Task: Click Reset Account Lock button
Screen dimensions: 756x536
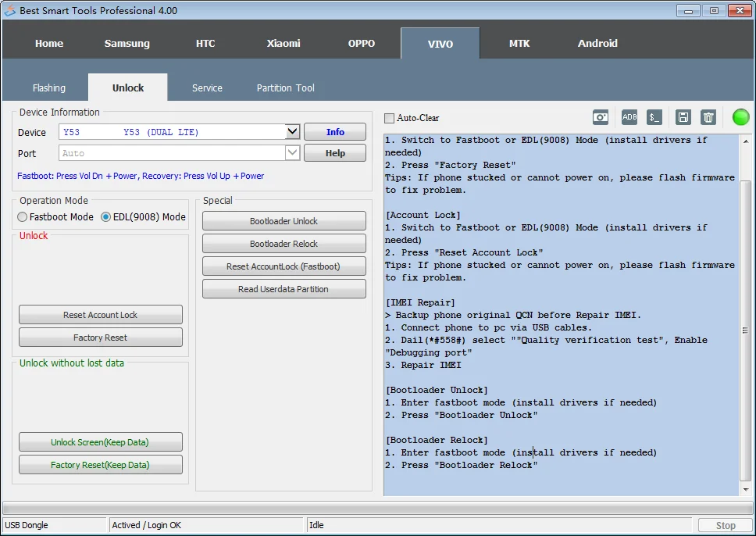Action: [100, 315]
